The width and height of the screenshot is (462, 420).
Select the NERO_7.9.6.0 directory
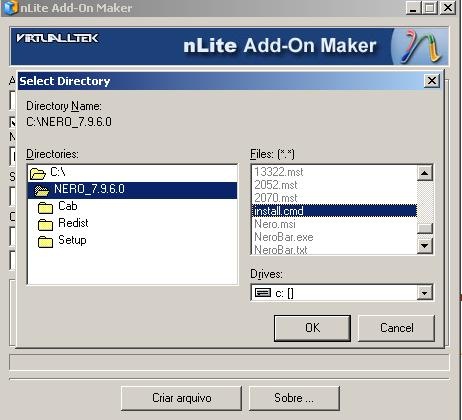coord(132,190)
